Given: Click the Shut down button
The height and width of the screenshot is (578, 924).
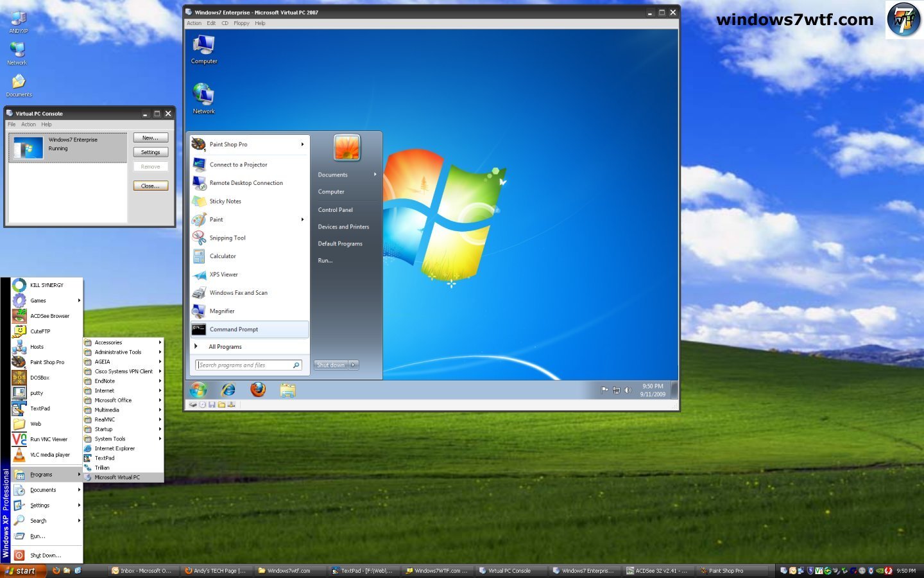Looking at the screenshot, I should (331, 365).
